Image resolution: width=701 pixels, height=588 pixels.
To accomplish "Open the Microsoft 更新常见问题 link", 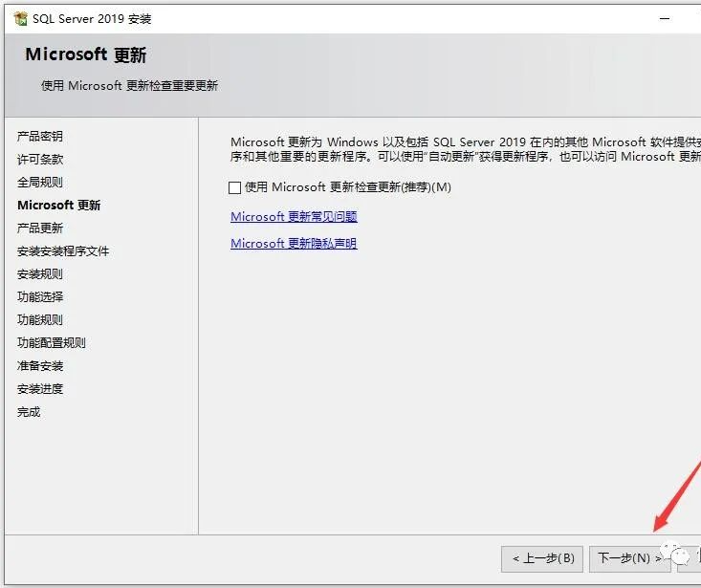I will [294, 217].
